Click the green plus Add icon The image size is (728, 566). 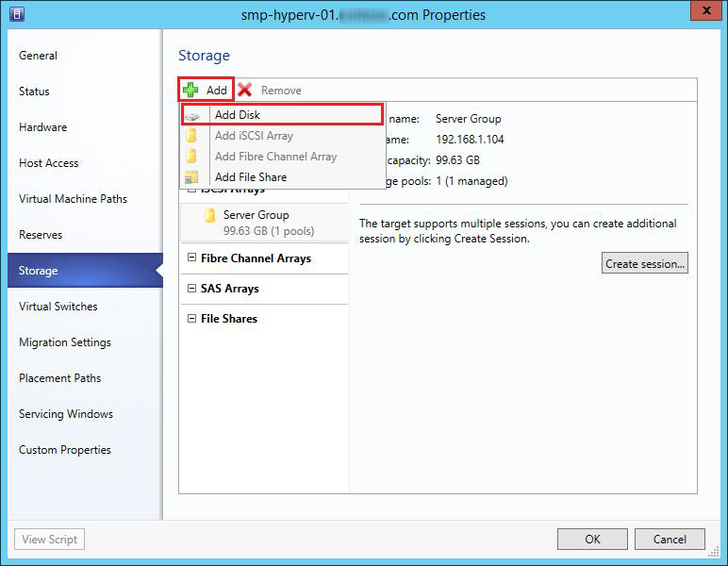(190, 90)
